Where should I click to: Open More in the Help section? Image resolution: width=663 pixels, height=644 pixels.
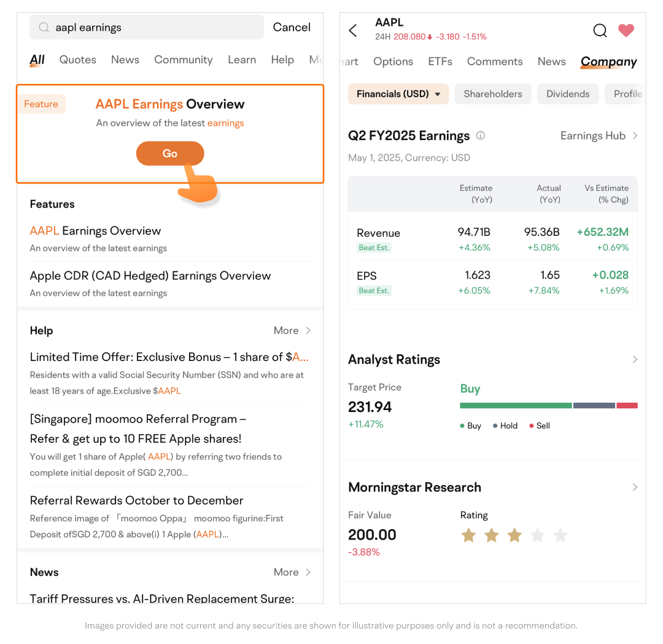click(292, 330)
